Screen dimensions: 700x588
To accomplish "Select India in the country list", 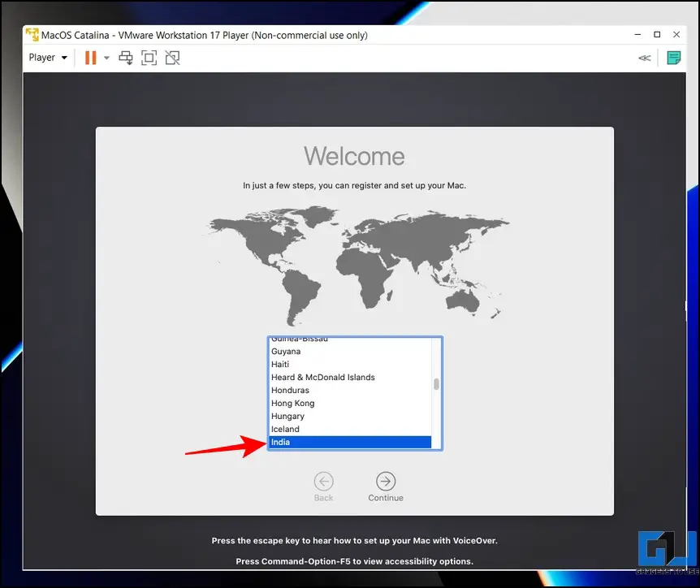I will [349, 442].
